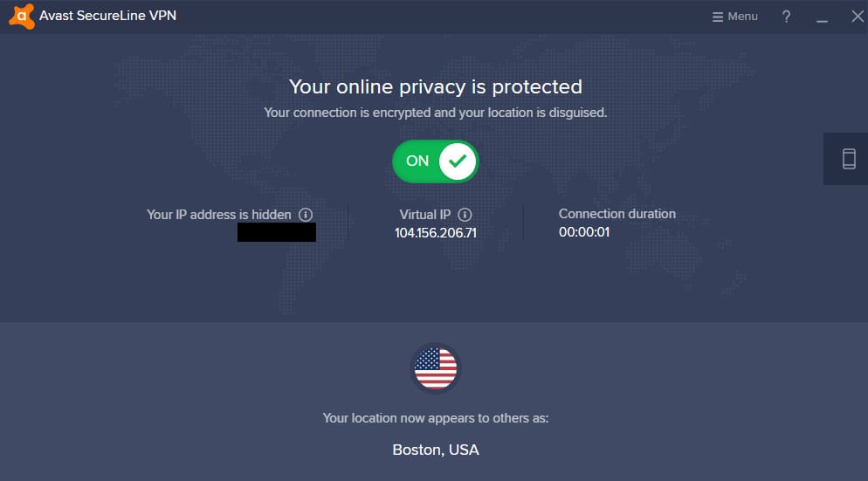The image size is (868, 481).
Task: Close the Avast SecureLine VPN window
Action: click(x=858, y=17)
